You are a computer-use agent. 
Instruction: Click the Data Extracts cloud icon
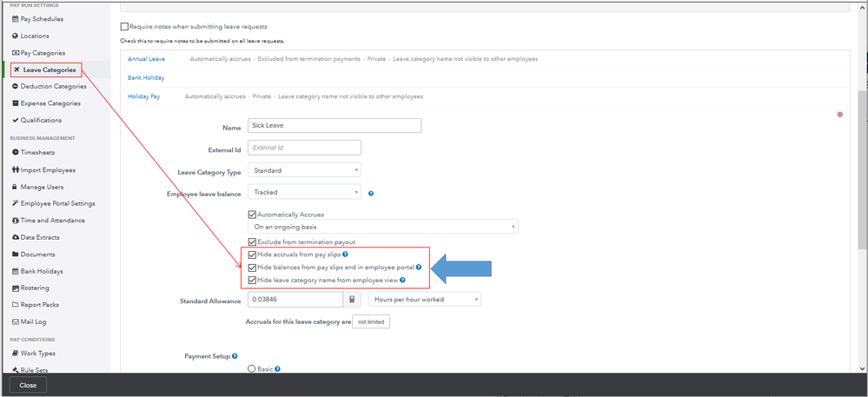coord(16,237)
